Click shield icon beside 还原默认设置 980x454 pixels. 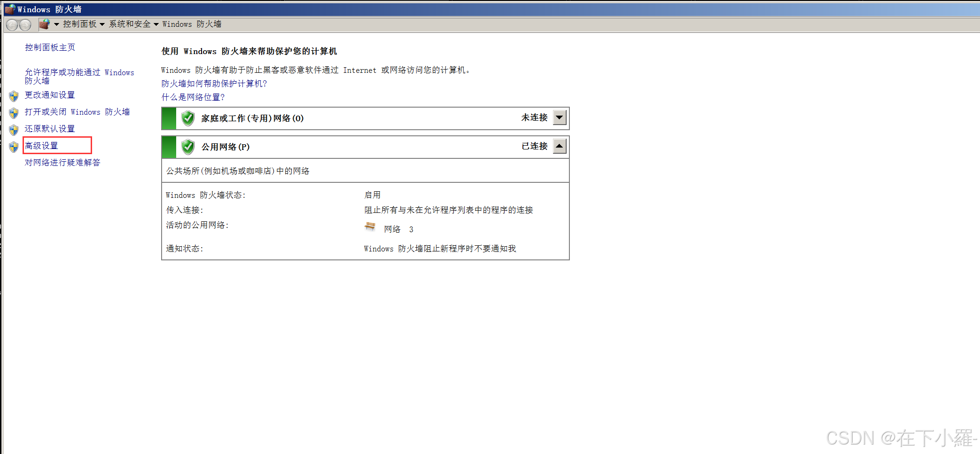click(x=14, y=130)
